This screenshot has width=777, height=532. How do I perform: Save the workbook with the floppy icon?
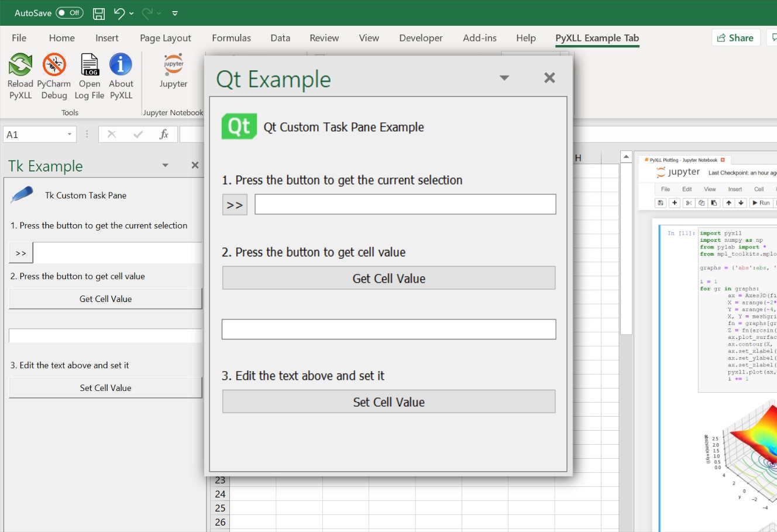click(x=99, y=13)
